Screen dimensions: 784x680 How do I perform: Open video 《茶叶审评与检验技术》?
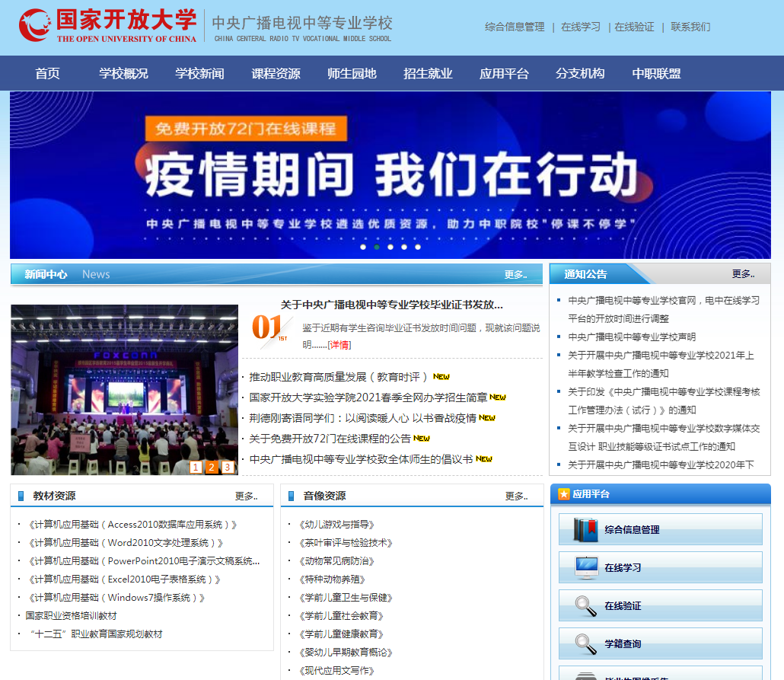[346, 543]
